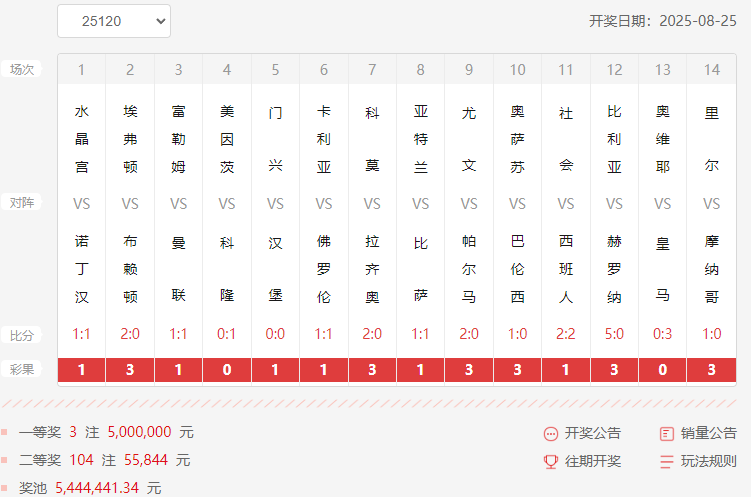The width and height of the screenshot is (751, 497).
Task: Click home team 富勒姆
Action: [178, 139]
